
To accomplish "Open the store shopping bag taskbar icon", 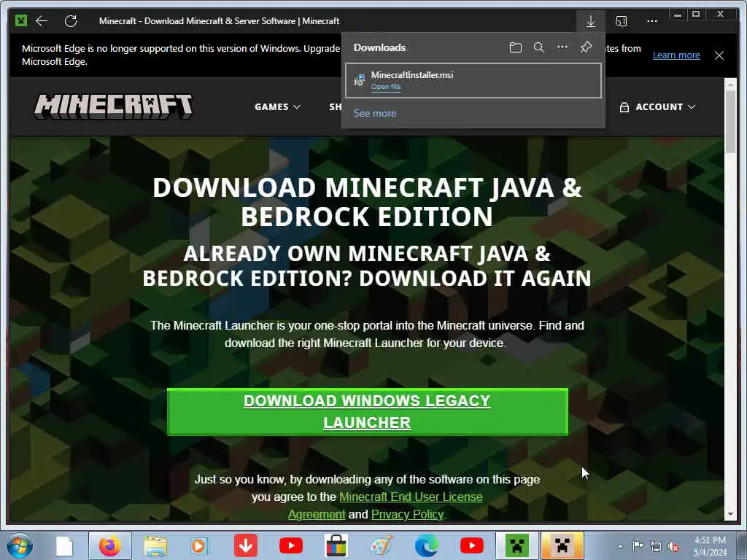I will click(x=336, y=545).
